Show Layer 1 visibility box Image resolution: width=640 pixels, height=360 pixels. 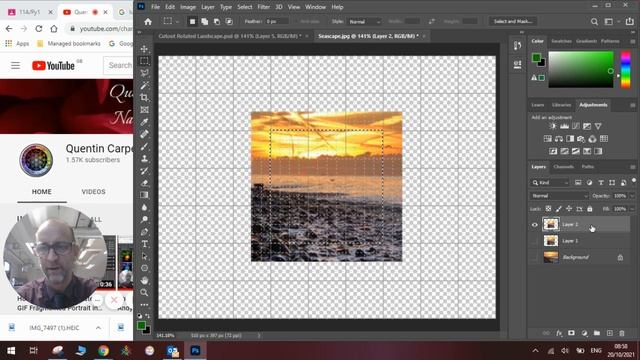pyautogui.click(x=535, y=241)
